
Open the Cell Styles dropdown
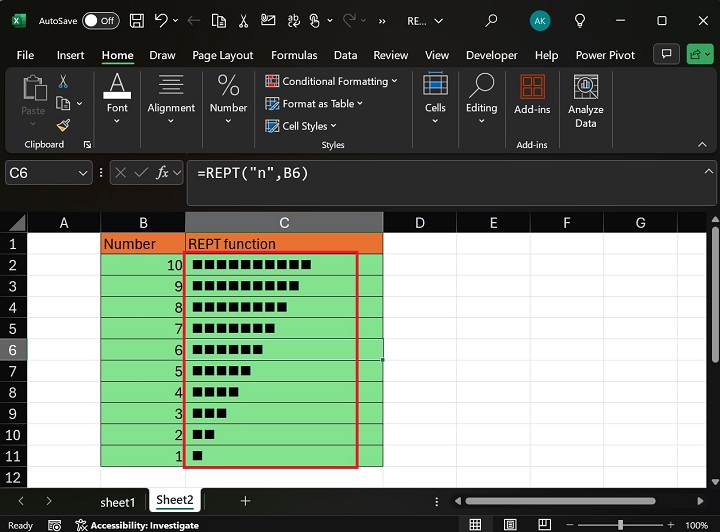tap(302, 126)
